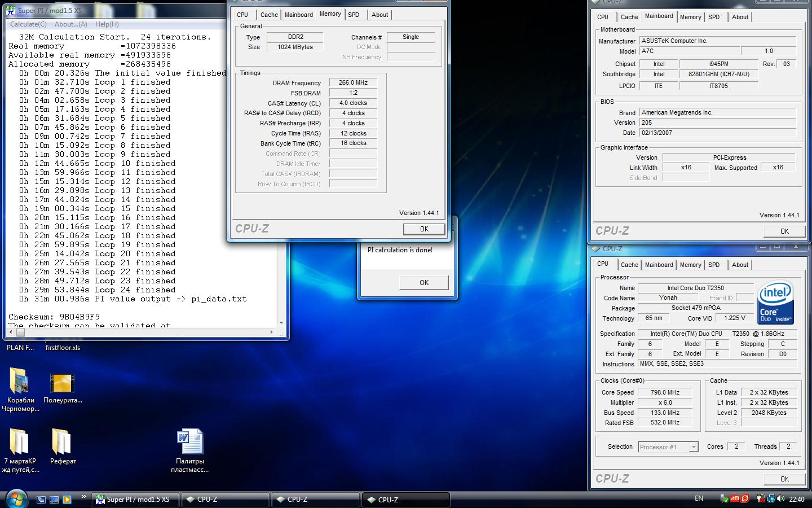Click the Checksum: 9B04B9F9 line
Viewport: 812px width, 508px height.
point(54,317)
